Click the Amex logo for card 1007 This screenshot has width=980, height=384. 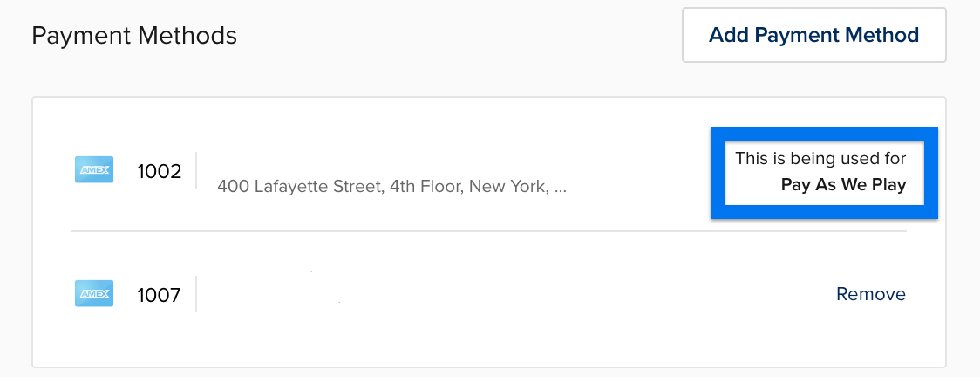(94, 293)
